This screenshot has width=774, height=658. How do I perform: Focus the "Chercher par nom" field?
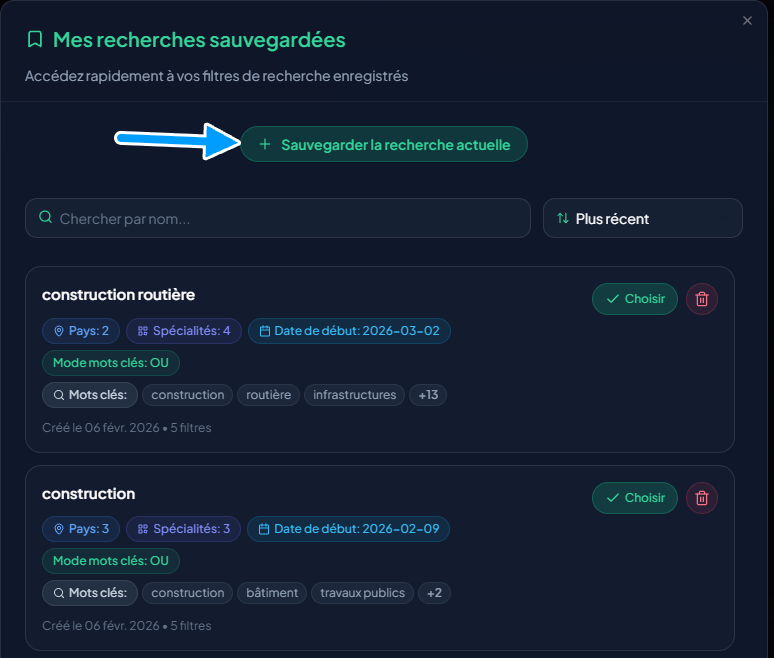click(x=290, y=218)
